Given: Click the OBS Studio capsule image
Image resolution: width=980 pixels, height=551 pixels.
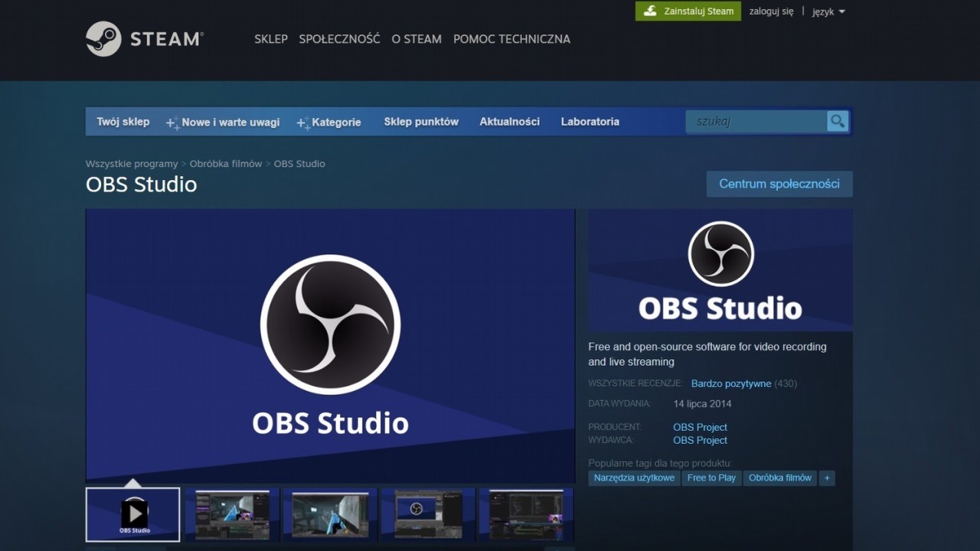Looking at the screenshot, I should [x=720, y=270].
